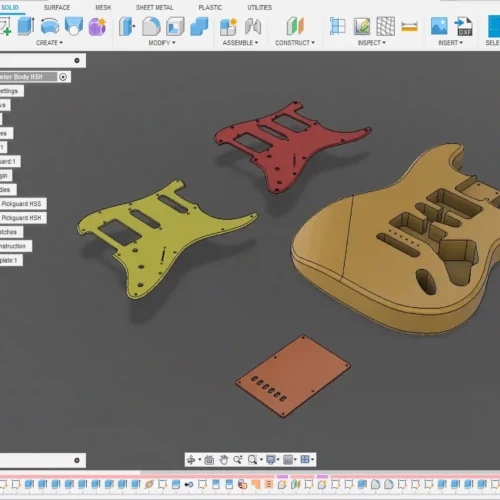
Task: Click the Zoom Window magnifier icon
Action: [x=252, y=460]
